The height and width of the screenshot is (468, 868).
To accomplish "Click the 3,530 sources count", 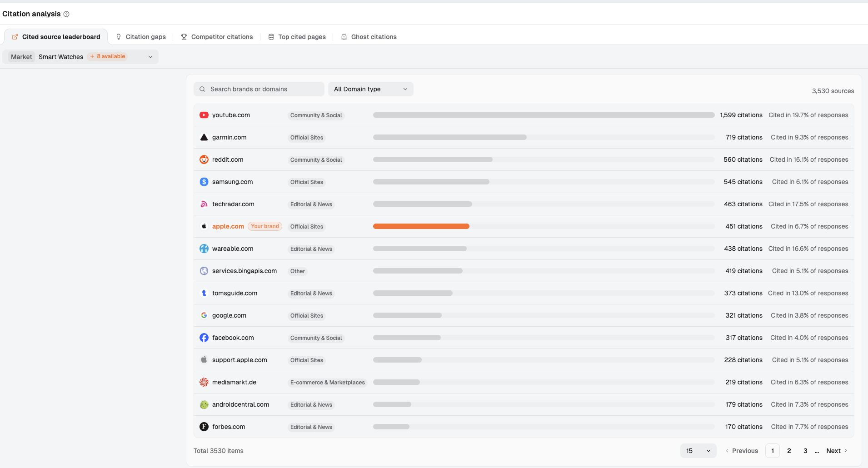I will pyautogui.click(x=833, y=91).
